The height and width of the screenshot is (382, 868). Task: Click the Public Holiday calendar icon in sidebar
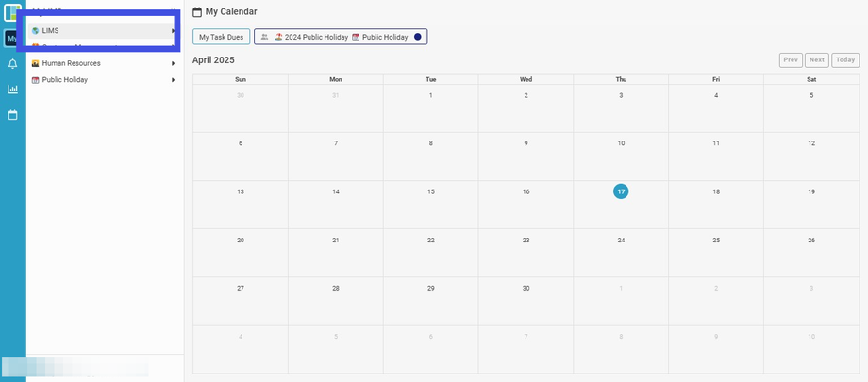(x=36, y=80)
